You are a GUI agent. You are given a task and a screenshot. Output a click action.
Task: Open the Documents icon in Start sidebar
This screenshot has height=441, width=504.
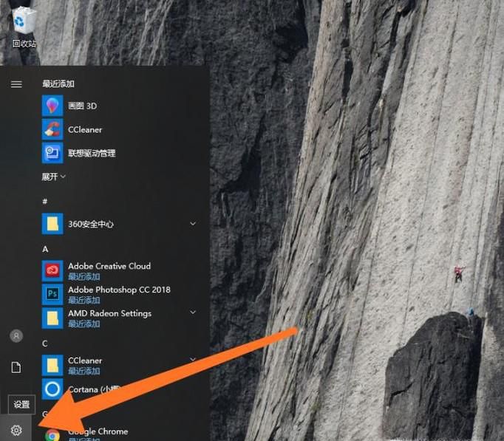point(16,367)
